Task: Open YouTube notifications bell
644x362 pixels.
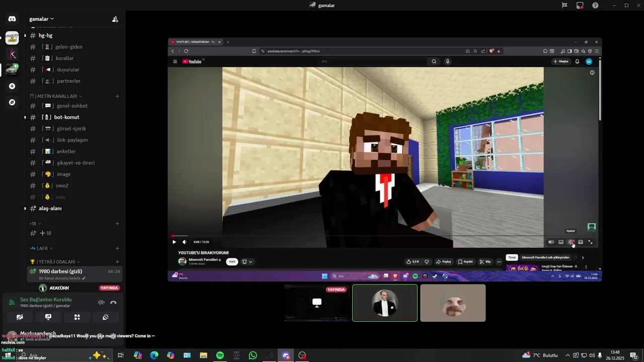Action: tap(578, 61)
